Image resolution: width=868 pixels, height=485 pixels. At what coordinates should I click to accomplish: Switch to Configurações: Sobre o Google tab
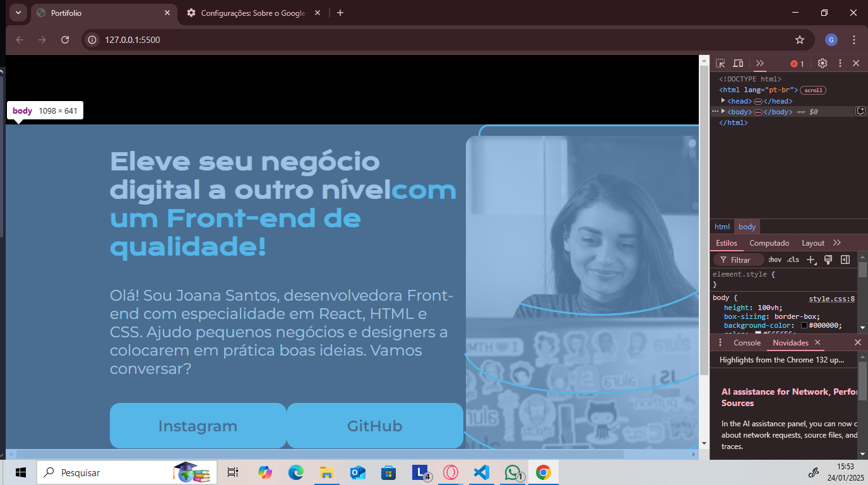253,13
